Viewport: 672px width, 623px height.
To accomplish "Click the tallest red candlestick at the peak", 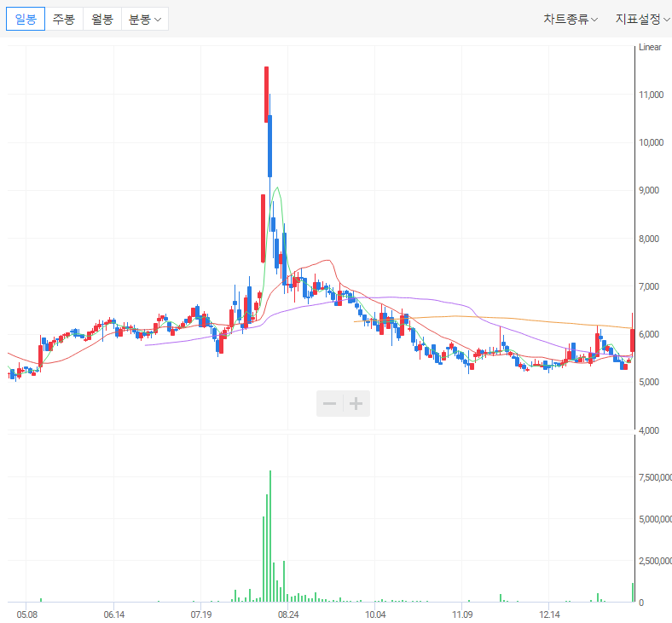I will tap(267, 95).
